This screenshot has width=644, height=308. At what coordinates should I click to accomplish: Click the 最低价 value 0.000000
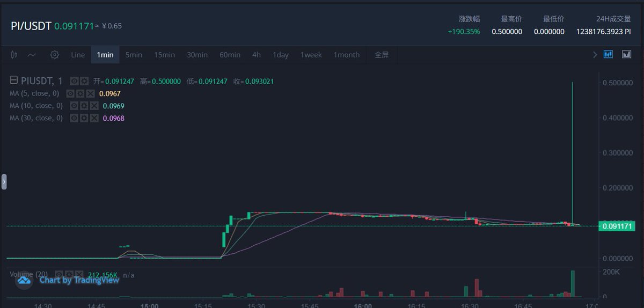pos(549,32)
